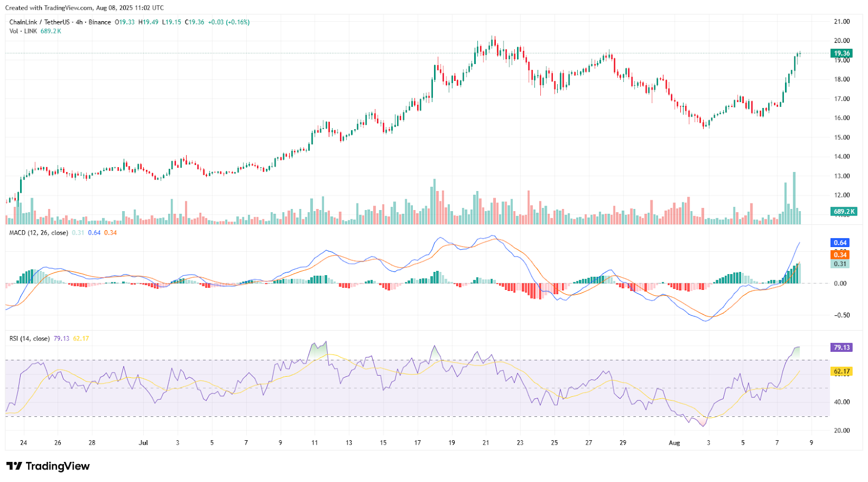The image size is (868, 482).
Task: Click the 11 date label on time axis
Action: point(315,443)
